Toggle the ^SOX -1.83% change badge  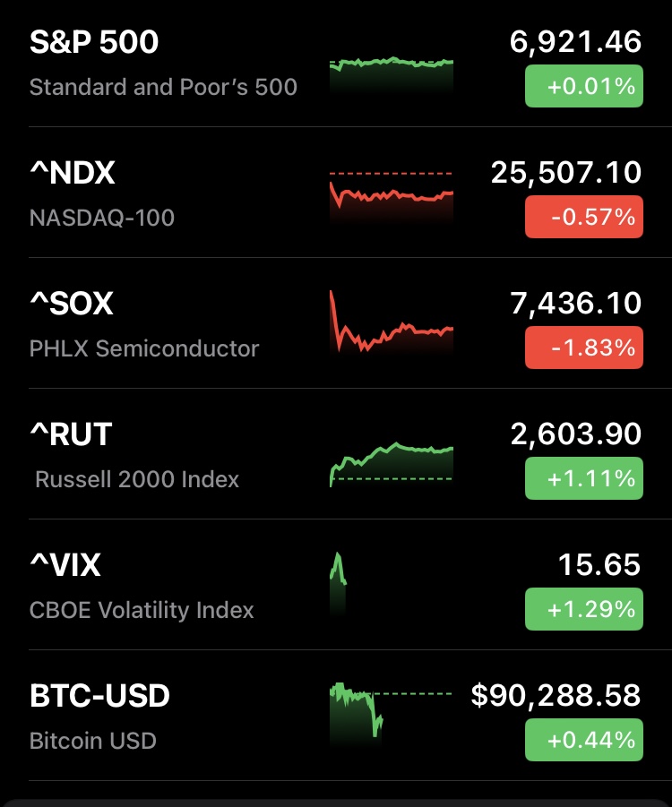tap(583, 348)
